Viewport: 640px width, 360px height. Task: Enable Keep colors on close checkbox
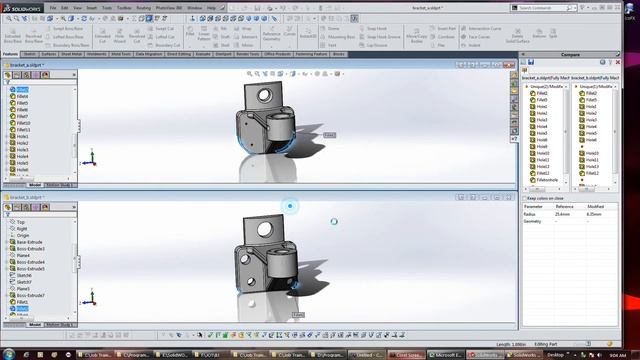pos(525,198)
